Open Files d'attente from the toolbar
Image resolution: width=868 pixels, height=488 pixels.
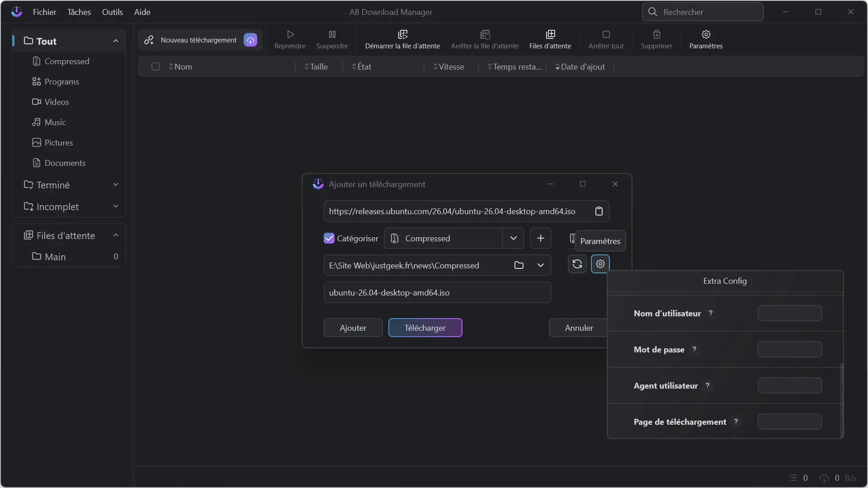pos(550,40)
